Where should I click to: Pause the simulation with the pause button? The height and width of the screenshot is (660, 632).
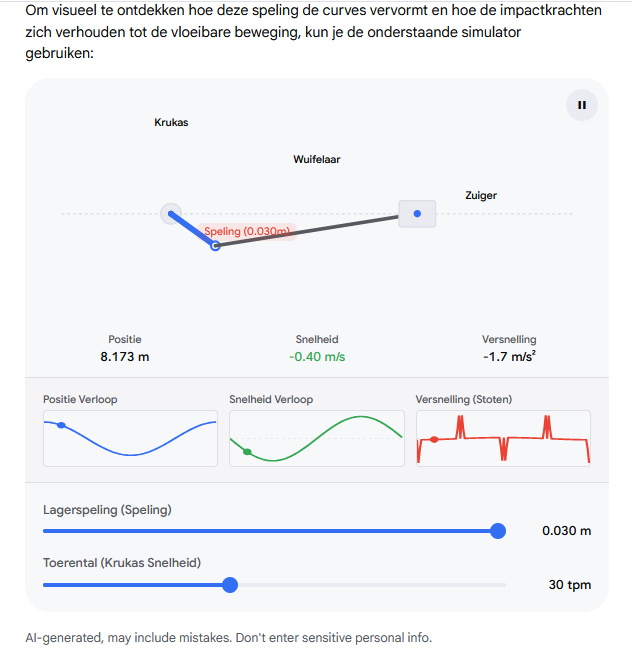(581, 105)
